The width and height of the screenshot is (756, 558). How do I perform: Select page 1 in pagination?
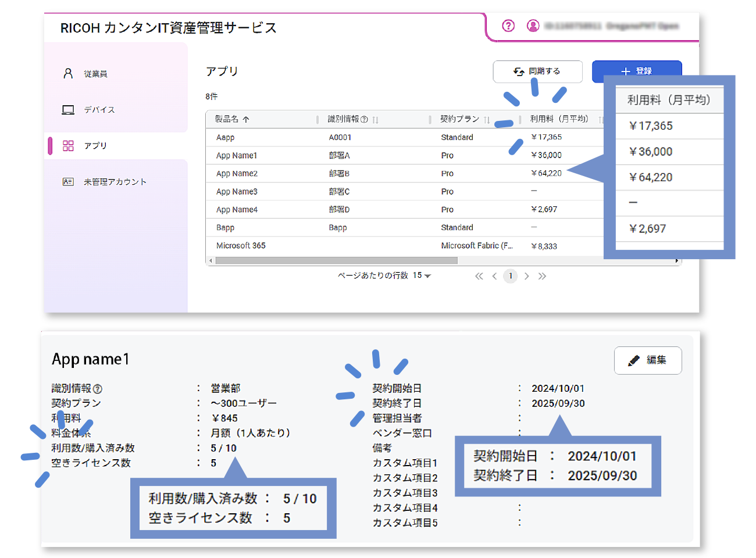(x=511, y=276)
